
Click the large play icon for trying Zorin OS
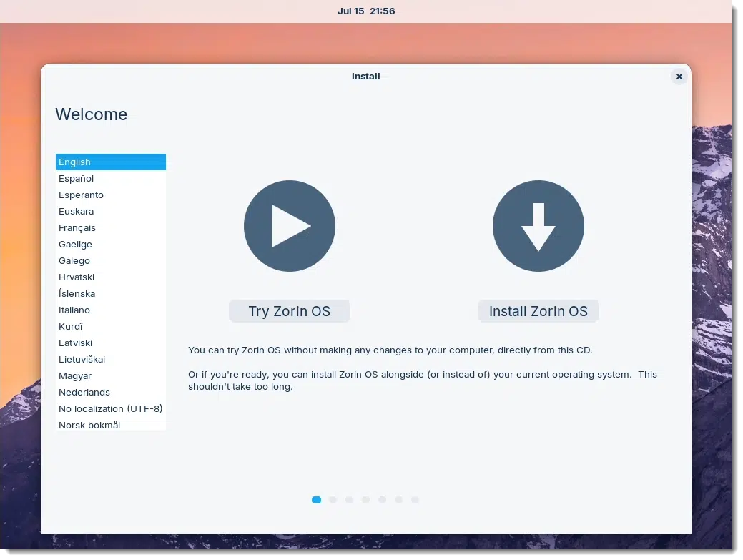point(290,226)
